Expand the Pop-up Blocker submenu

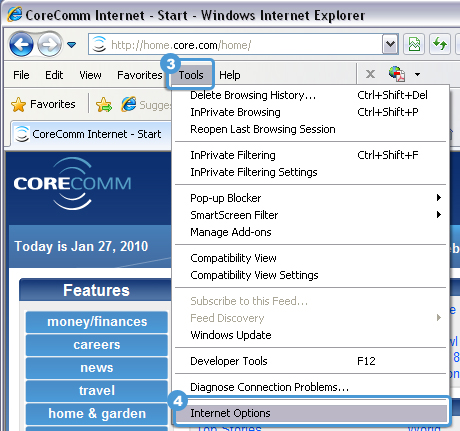click(311, 198)
